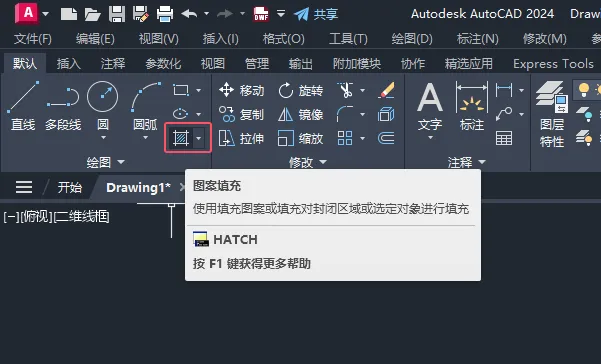The height and width of the screenshot is (364, 601).
Task: Click the Save As icon
Action: coord(140,14)
